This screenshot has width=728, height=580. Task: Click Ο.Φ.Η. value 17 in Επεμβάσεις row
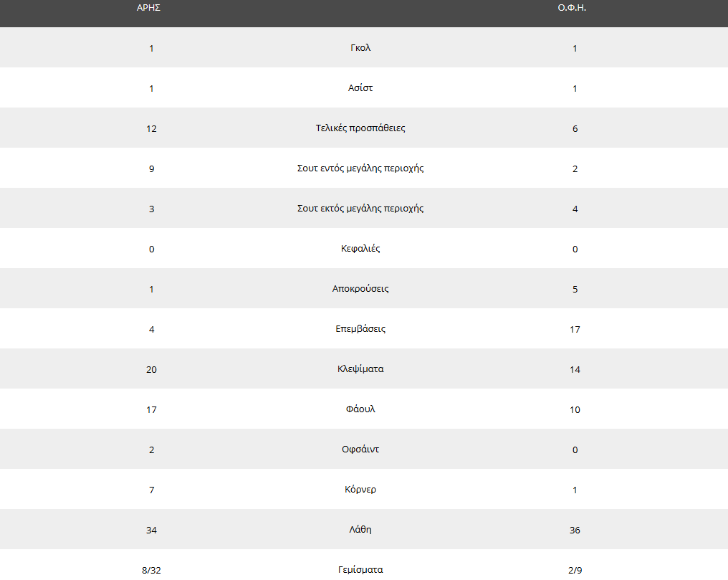[575, 330]
